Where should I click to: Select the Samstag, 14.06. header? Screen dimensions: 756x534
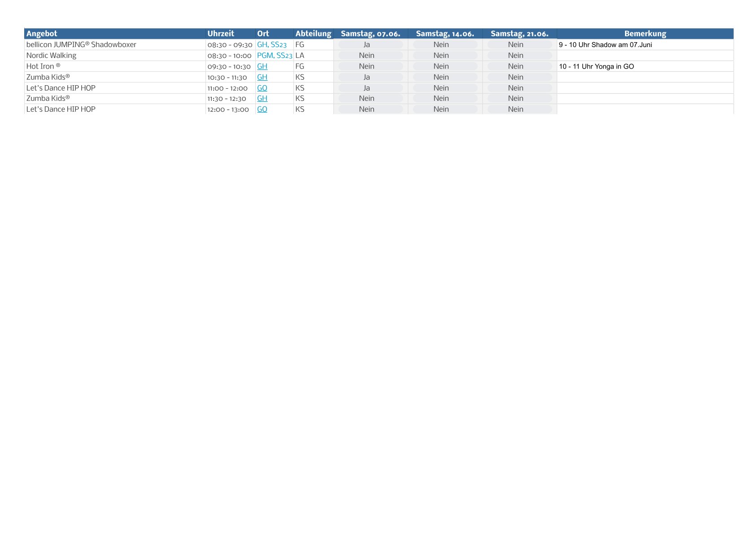445,34
